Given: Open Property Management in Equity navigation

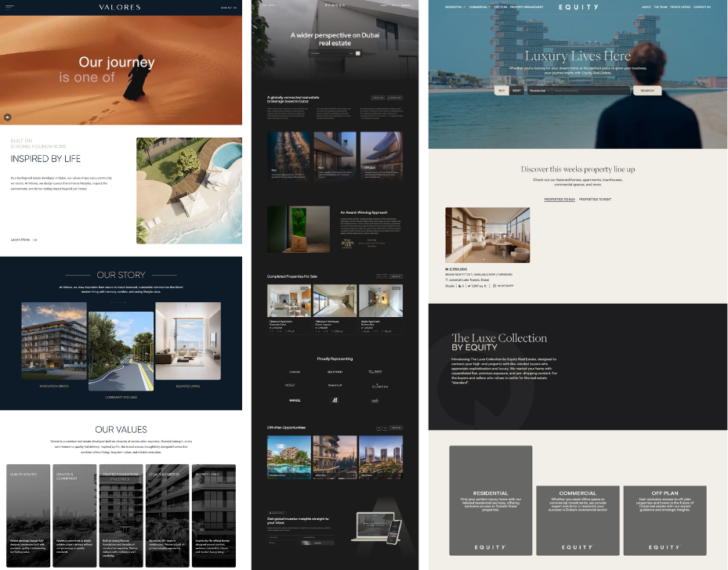Looking at the screenshot, I should (x=527, y=7).
